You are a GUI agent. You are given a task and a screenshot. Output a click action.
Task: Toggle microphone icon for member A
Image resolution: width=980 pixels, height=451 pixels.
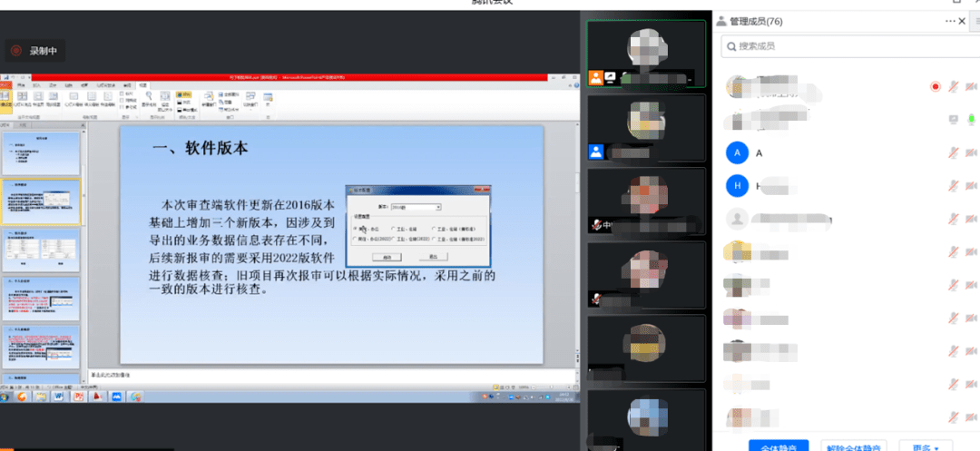[953, 153]
